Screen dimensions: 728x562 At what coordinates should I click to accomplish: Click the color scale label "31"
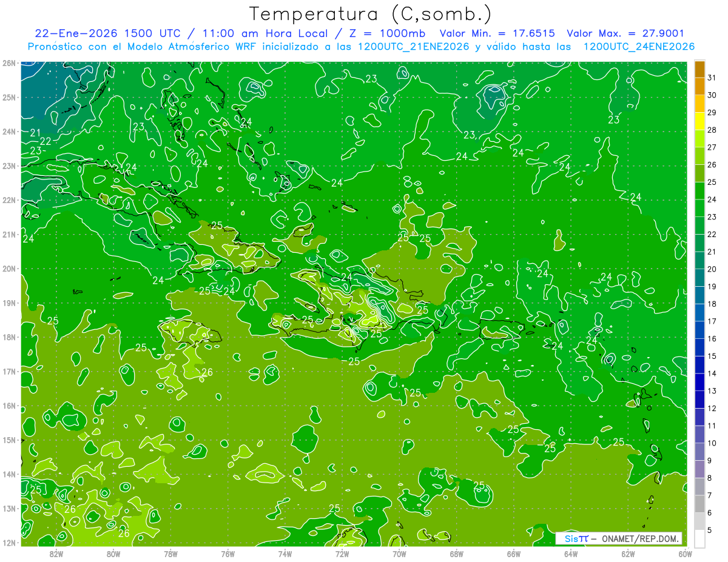coord(712,78)
